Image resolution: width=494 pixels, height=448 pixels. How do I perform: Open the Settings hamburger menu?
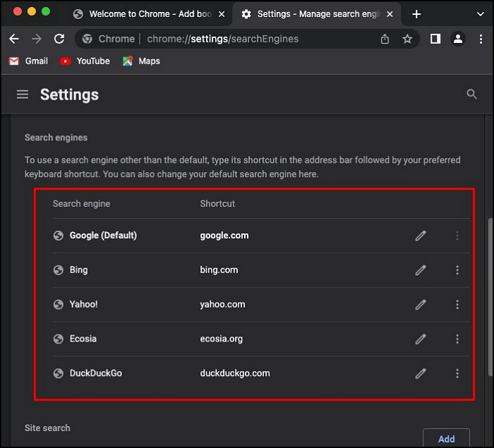(x=23, y=95)
